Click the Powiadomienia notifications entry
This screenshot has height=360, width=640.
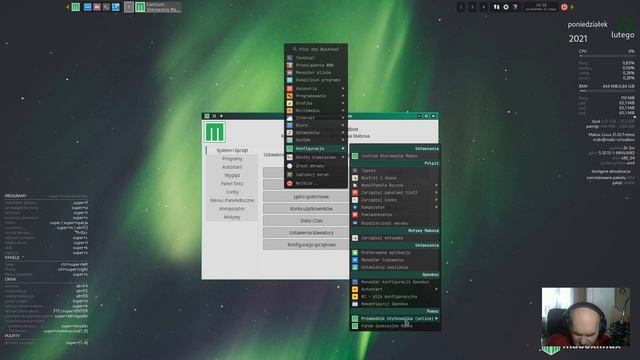[395, 215]
